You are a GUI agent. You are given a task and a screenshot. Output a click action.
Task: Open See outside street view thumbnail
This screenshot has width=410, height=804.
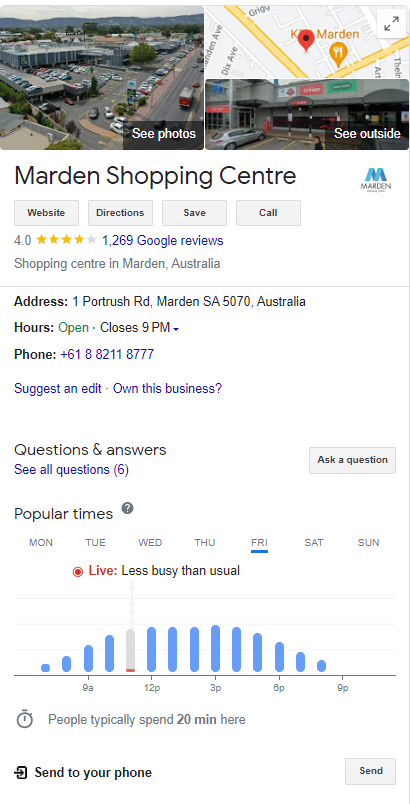(307, 114)
